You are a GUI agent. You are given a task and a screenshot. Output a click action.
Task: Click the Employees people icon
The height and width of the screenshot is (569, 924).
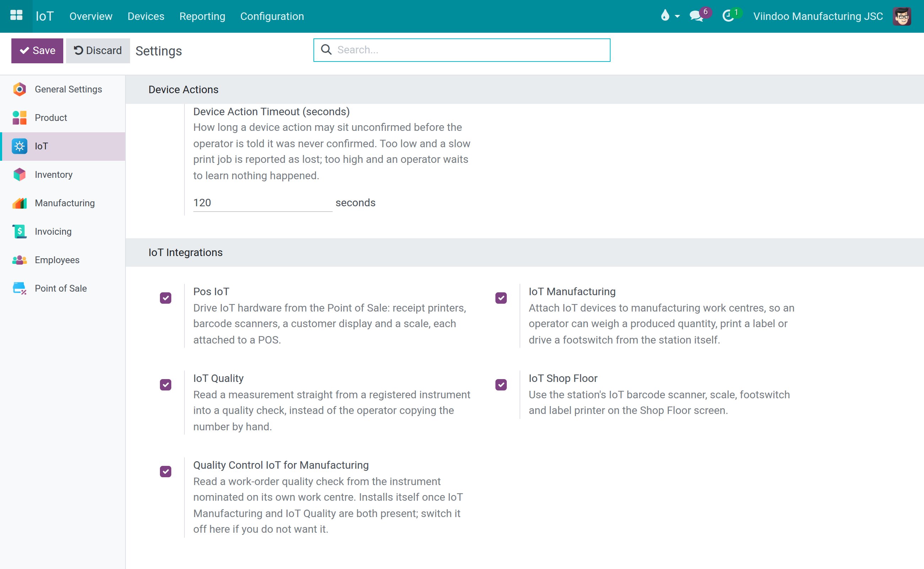(x=20, y=260)
